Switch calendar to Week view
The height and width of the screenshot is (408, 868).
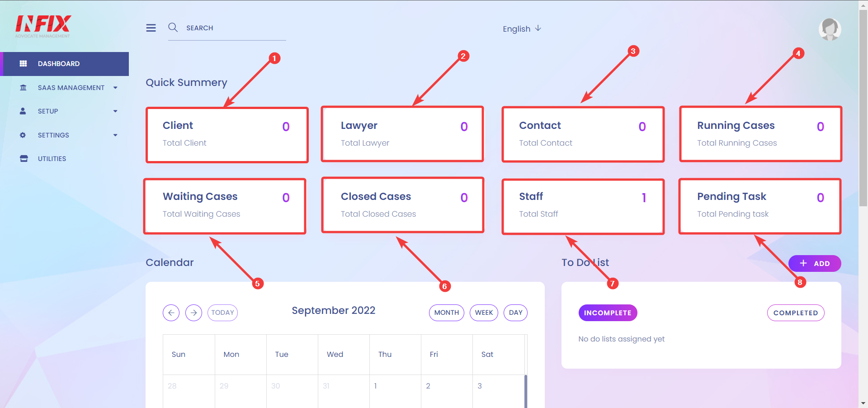pyautogui.click(x=484, y=313)
